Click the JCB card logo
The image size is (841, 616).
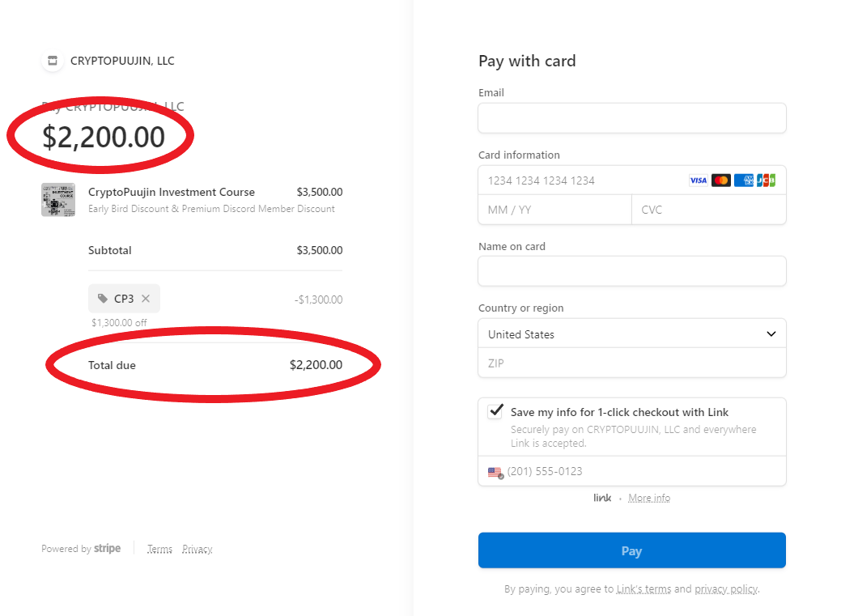coord(766,181)
